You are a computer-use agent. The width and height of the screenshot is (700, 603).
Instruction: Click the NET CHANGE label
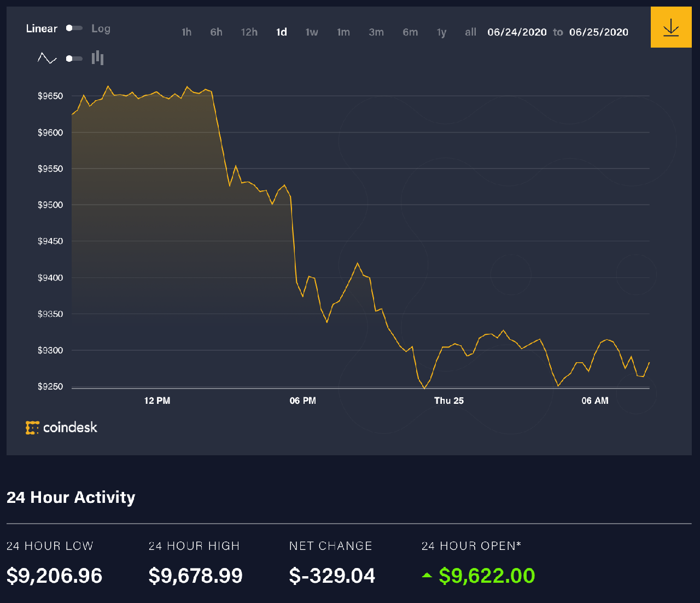331,546
